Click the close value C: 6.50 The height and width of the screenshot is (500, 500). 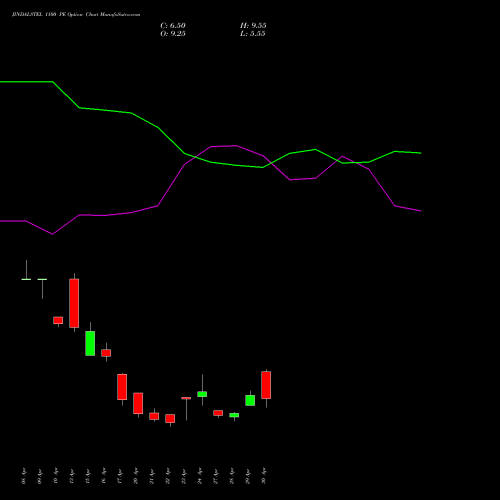[173, 26]
